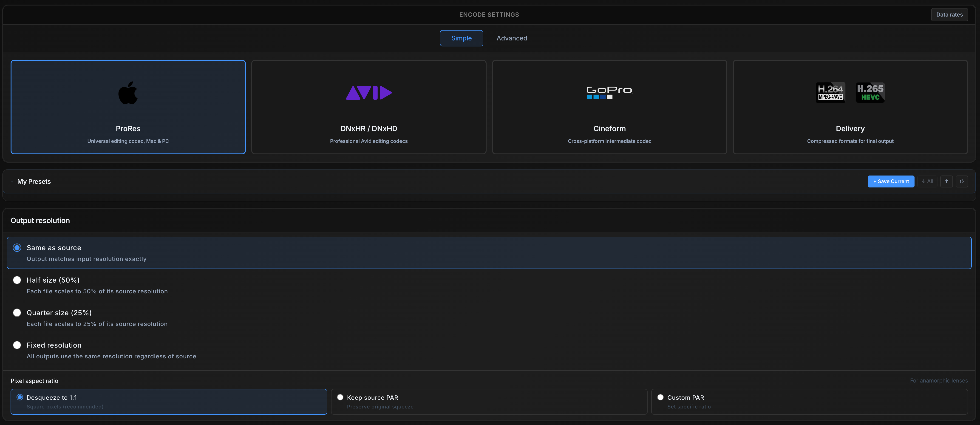This screenshot has height=425, width=980.
Task: Switch to the Simple tab
Action: click(462, 38)
